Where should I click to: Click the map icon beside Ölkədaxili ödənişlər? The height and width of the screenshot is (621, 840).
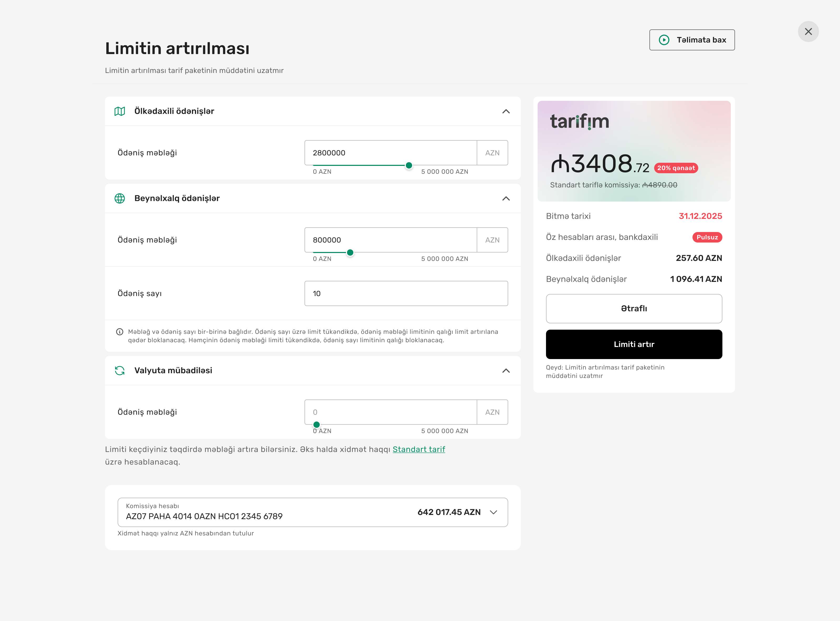[x=120, y=111]
